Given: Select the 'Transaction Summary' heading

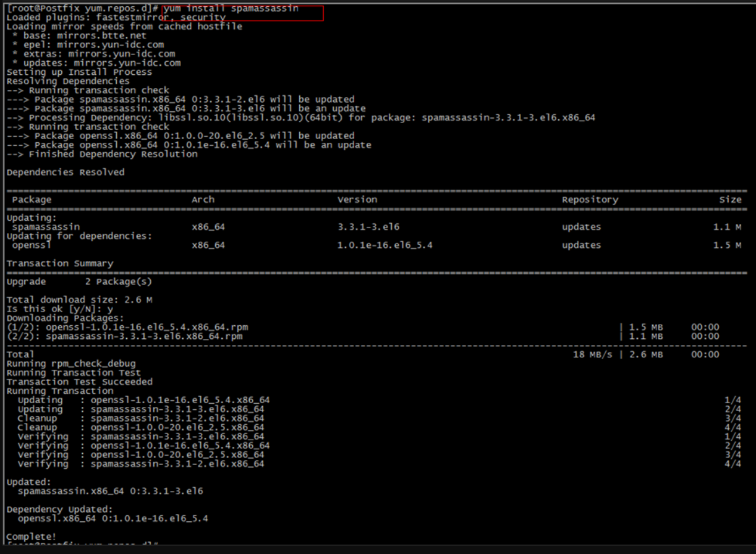Looking at the screenshot, I should [x=60, y=263].
